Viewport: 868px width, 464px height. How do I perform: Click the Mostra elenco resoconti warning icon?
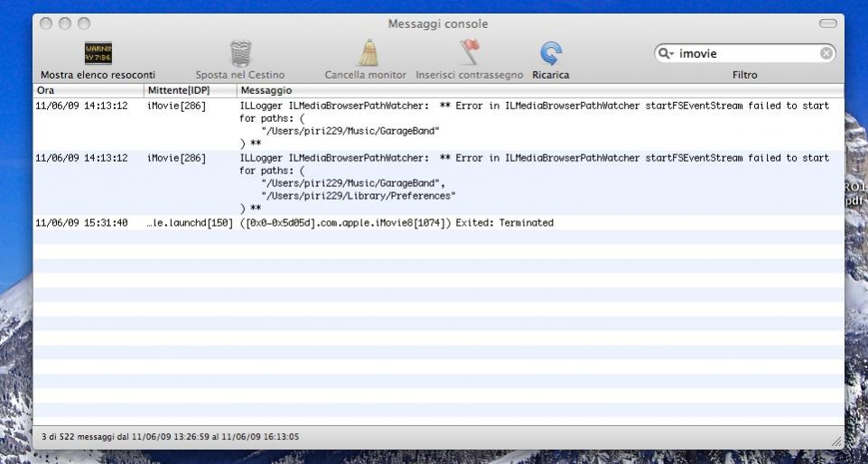[x=98, y=53]
